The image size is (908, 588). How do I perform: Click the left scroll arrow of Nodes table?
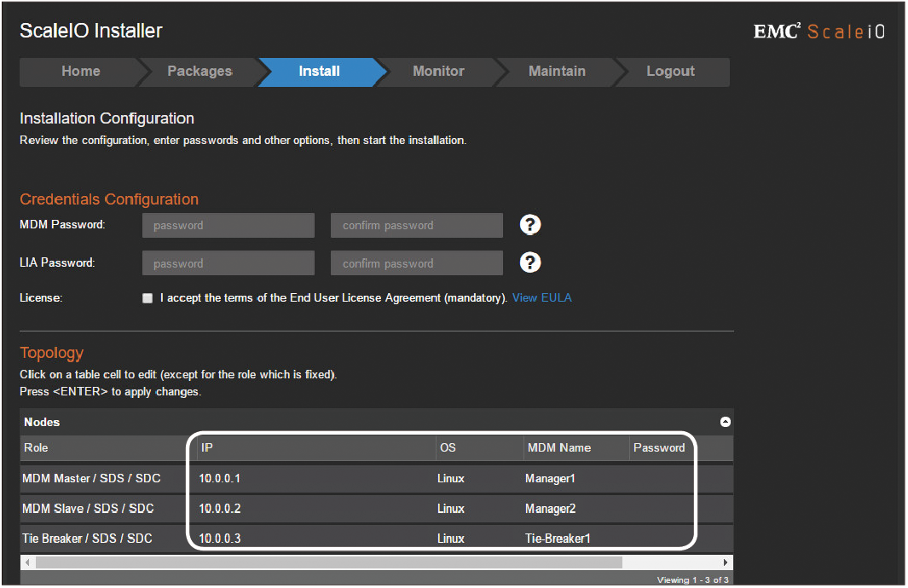(27, 562)
